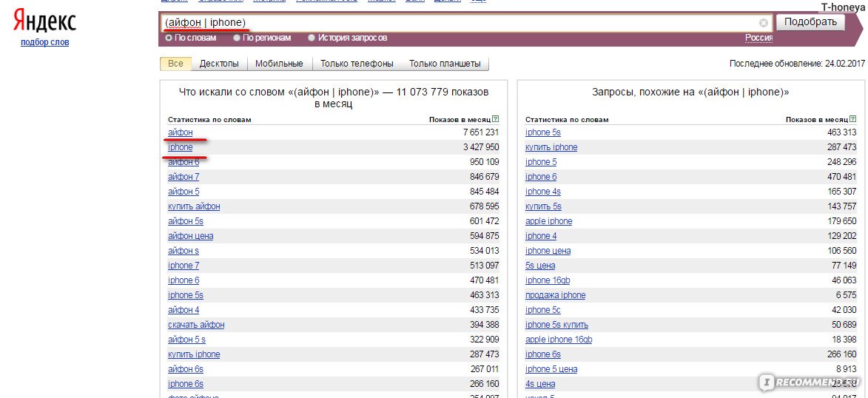The width and height of the screenshot is (868, 398).
Task: Select the 'По словам' radio option
Action: pyautogui.click(x=169, y=38)
